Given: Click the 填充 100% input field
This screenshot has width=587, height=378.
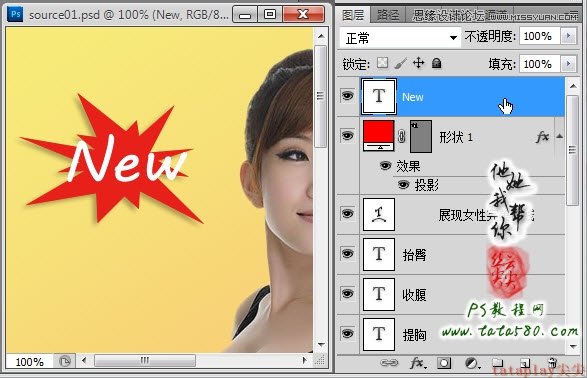Looking at the screenshot, I should [539, 64].
